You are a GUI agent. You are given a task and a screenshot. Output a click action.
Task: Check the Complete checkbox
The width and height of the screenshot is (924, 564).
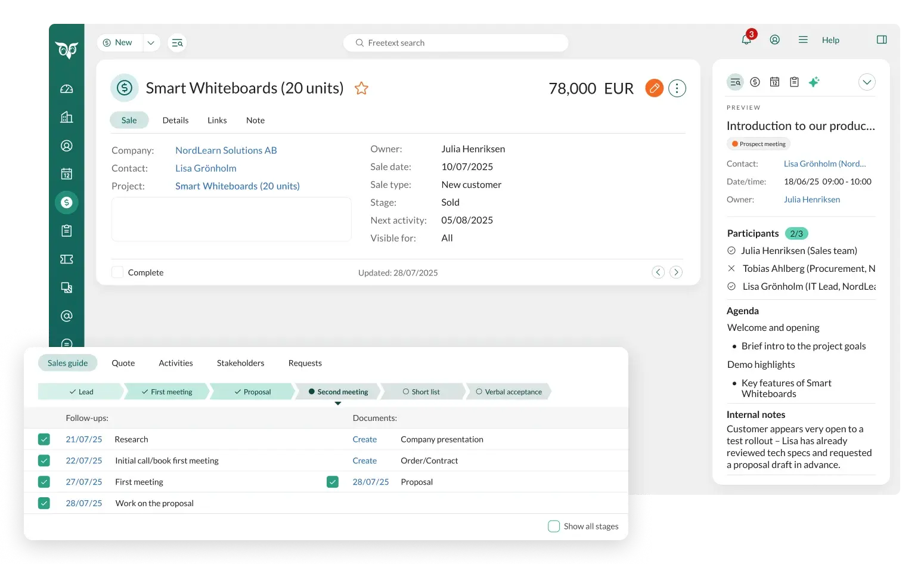point(117,272)
